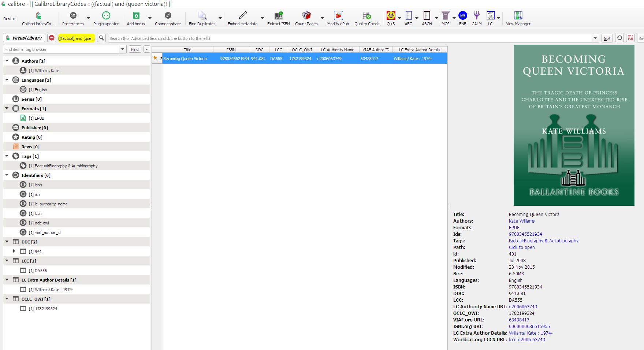Viewport: 644px width, 350px height.
Task: Open Factual:Biography & Autobiography tag link
Action: tap(544, 241)
